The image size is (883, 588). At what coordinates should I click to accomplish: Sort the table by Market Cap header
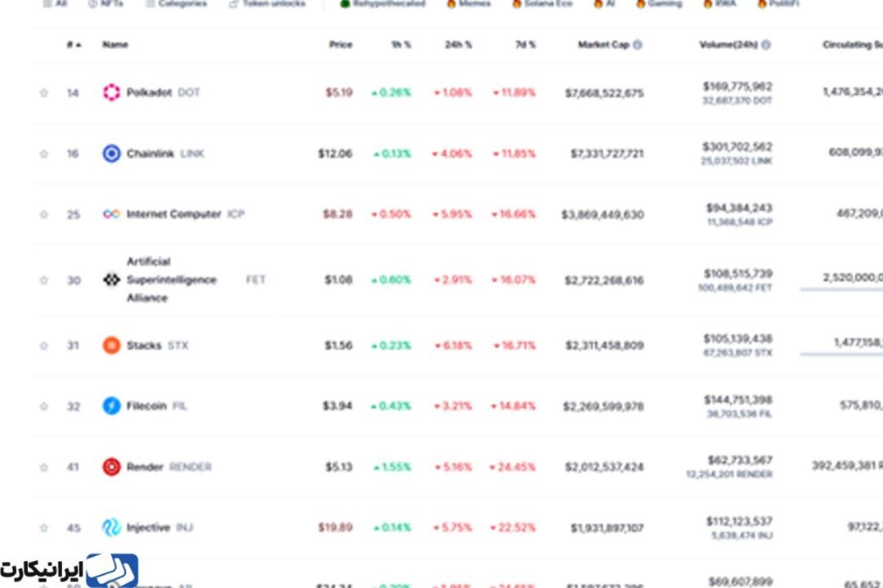[x=603, y=44]
